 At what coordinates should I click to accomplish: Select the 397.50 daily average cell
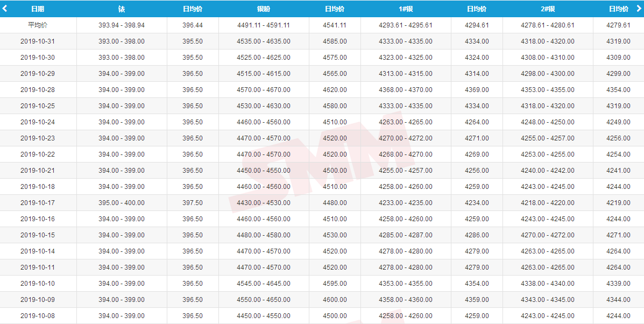(x=193, y=203)
